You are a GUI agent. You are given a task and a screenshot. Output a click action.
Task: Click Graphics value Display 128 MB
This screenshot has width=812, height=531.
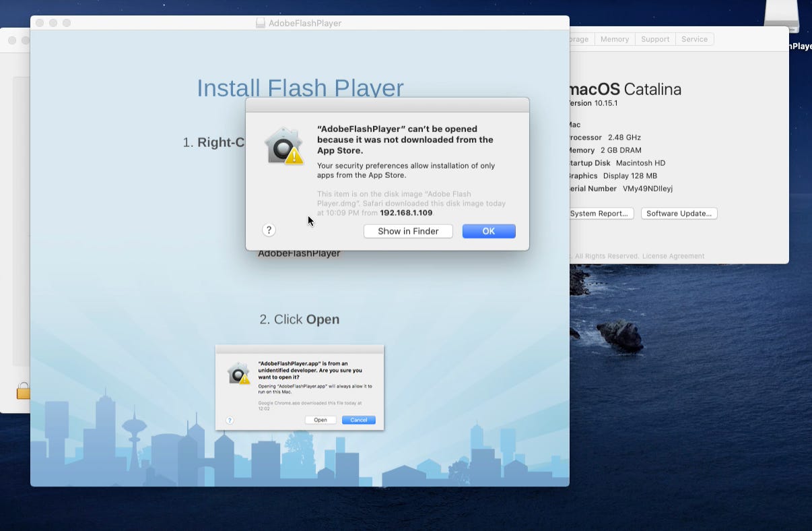pyautogui.click(x=630, y=176)
